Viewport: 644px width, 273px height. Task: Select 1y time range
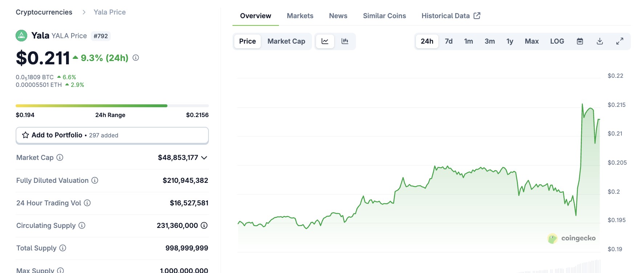click(510, 41)
